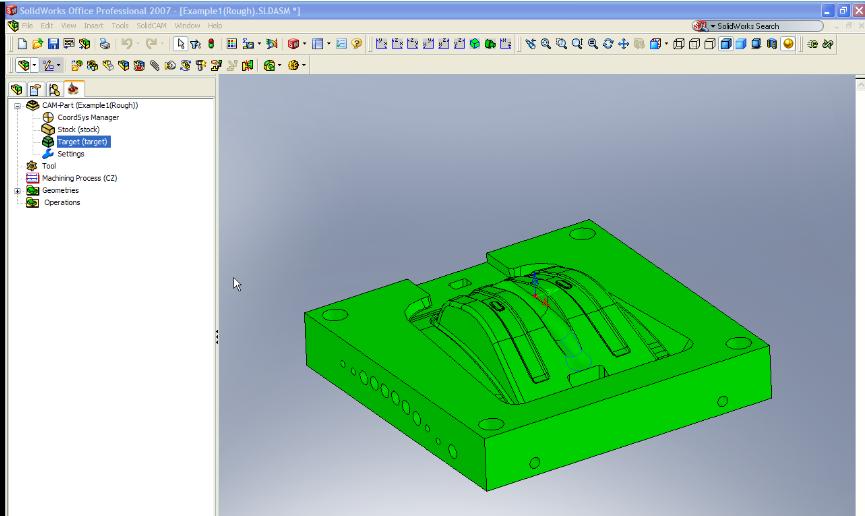Open a file with the folder icon

pyautogui.click(x=38, y=44)
